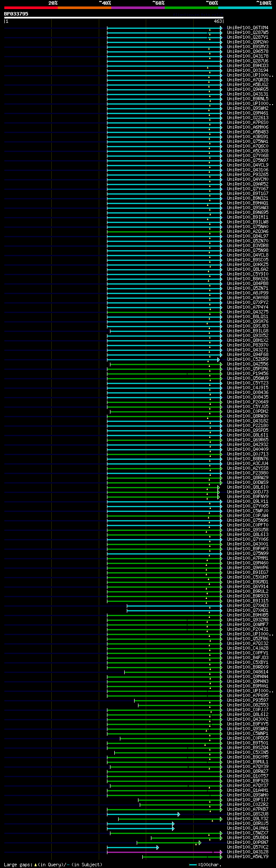
Task: Select the UniRef100_A8JP99 label
Action: click(248, 293)
